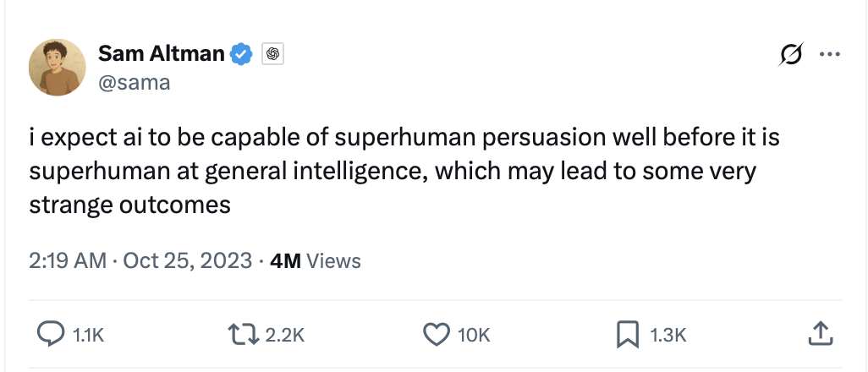Click the reply comment icon
This screenshot has width=868, height=372.
click(x=51, y=335)
